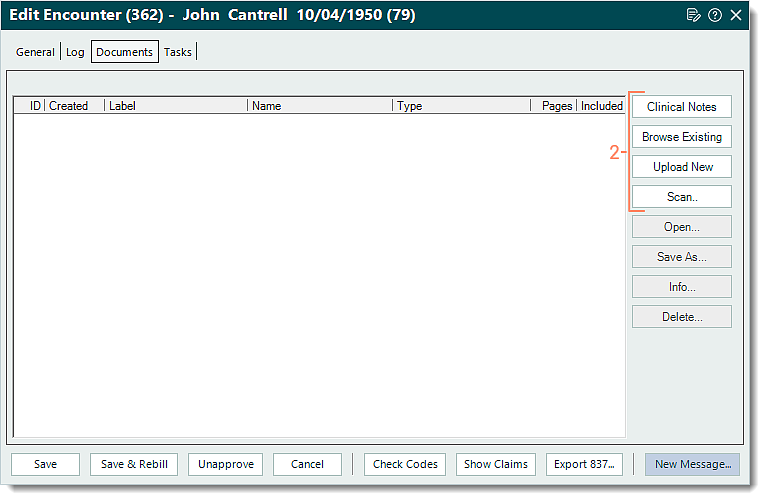This screenshot has width=765, height=500.
Task: Choose Upload New document button
Action: (x=681, y=167)
